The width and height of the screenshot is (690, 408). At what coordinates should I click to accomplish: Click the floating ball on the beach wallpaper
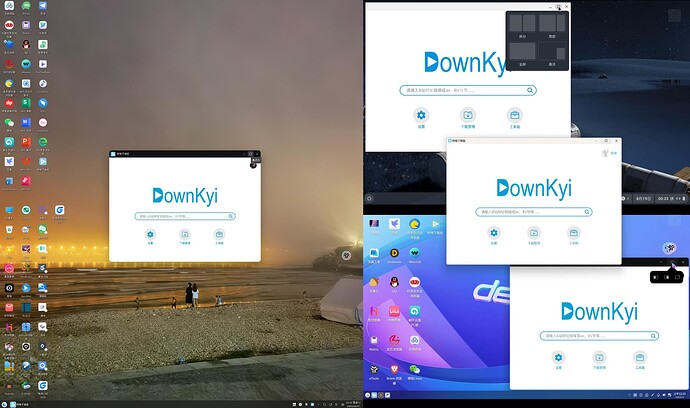coord(346,255)
